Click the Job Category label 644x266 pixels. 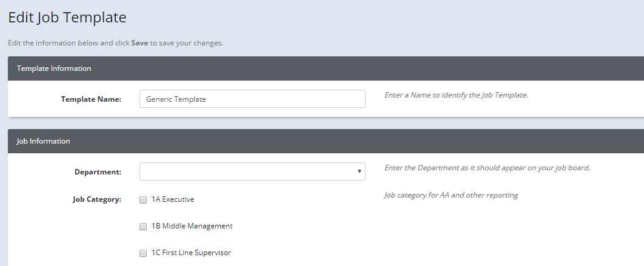click(x=97, y=199)
